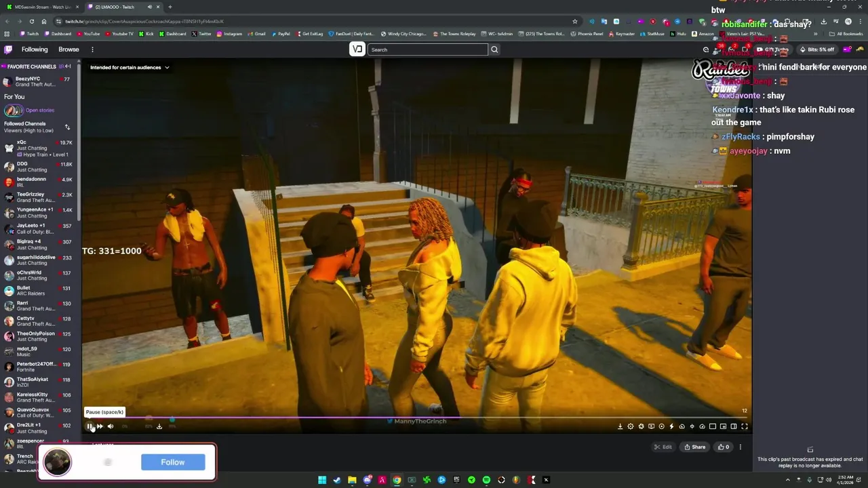Toggle theatre mode in the player

[x=733, y=426]
